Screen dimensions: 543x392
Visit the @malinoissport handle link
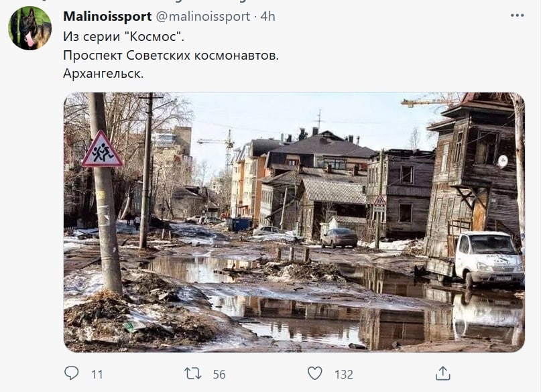[203, 16]
